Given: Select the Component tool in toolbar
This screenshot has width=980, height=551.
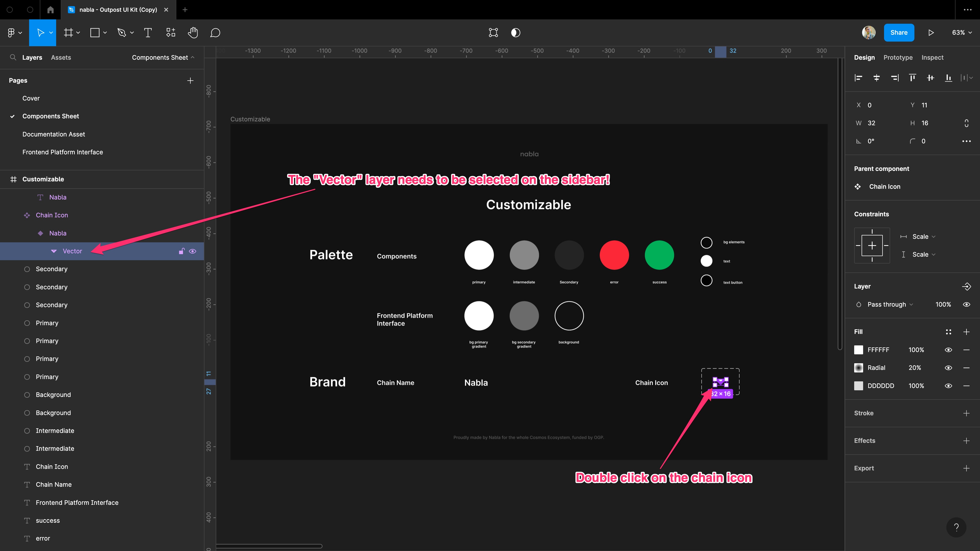Looking at the screenshot, I should tap(170, 32).
